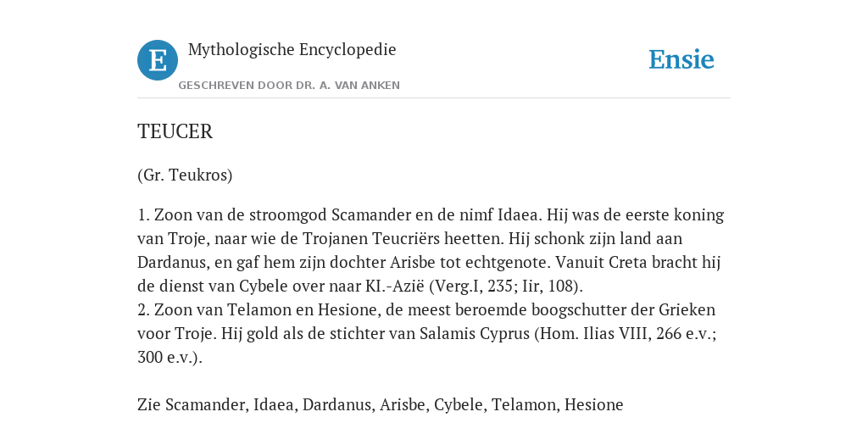Open the Ensie brand logo
The width and height of the screenshot is (868, 434).
tap(682, 59)
